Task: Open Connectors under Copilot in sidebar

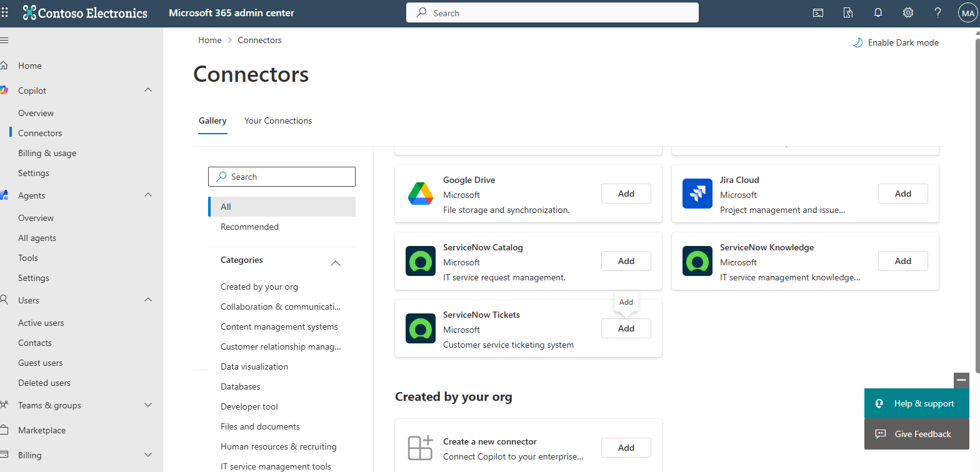Action: (40, 133)
